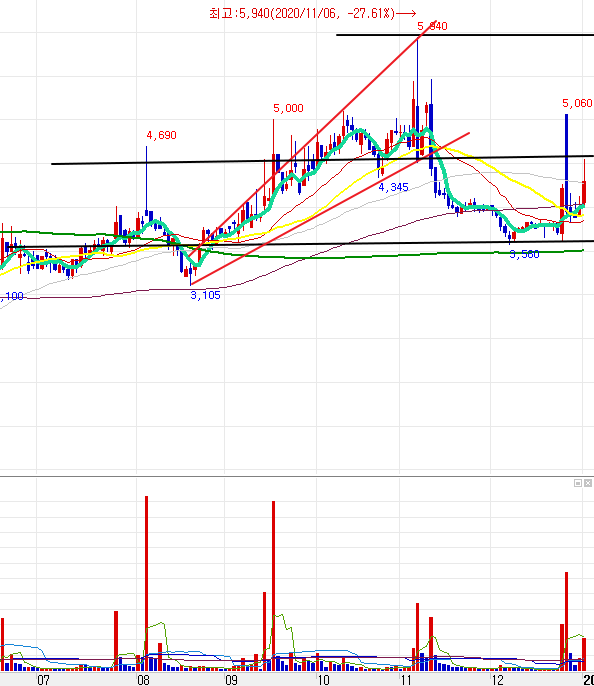Click the 4,690 price label
This screenshot has width=594, height=686.
point(161,135)
